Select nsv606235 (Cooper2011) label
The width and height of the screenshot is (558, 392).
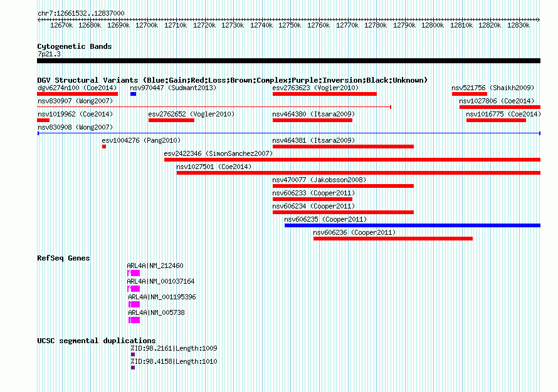(325, 219)
